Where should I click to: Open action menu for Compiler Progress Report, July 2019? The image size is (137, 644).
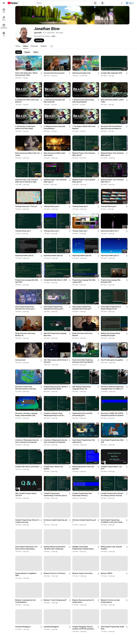[x=127, y=467]
